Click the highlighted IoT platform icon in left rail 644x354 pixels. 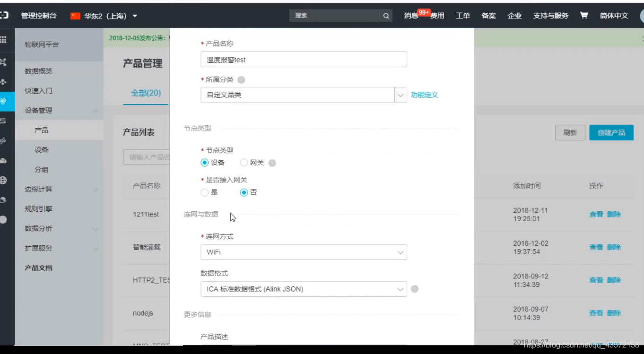(x=4, y=101)
